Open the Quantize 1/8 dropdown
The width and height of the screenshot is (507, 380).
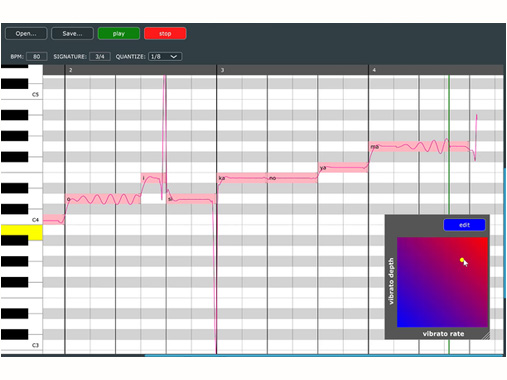[x=165, y=57]
